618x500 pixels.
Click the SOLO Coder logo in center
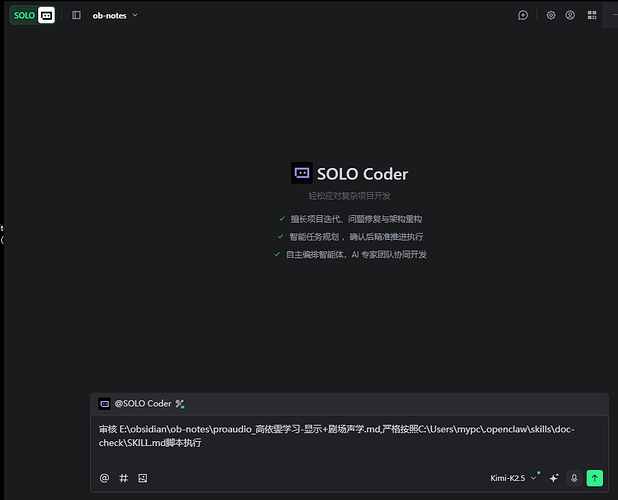click(x=302, y=173)
